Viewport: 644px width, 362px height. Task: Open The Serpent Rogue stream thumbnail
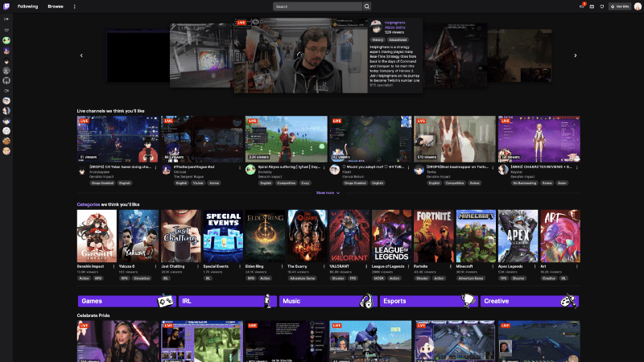[202, 138]
